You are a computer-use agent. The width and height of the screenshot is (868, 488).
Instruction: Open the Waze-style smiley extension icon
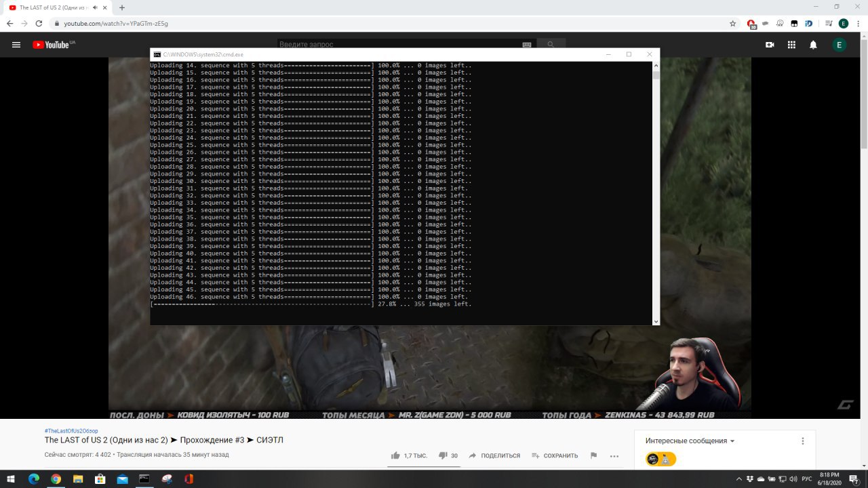pos(780,23)
